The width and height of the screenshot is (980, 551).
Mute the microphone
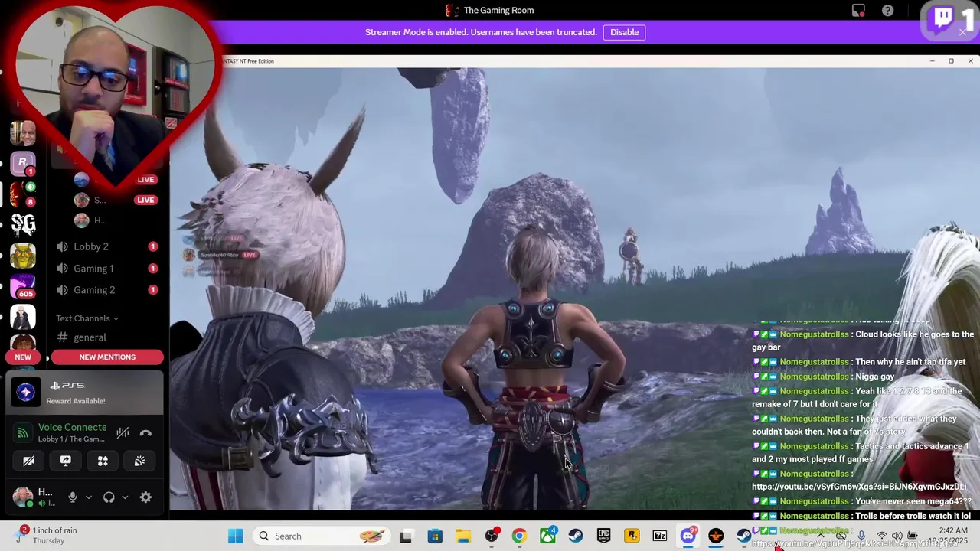click(x=73, y=497)
